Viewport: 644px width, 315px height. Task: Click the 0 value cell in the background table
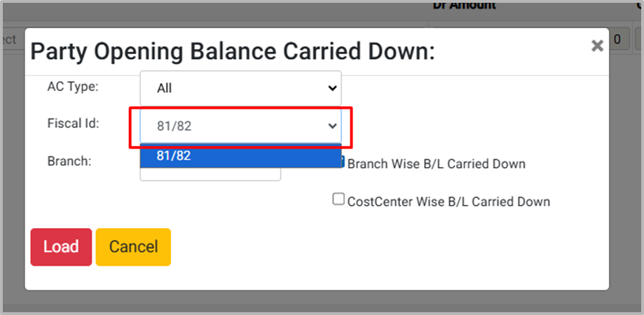pyautogui.click(x=617, y=39)
